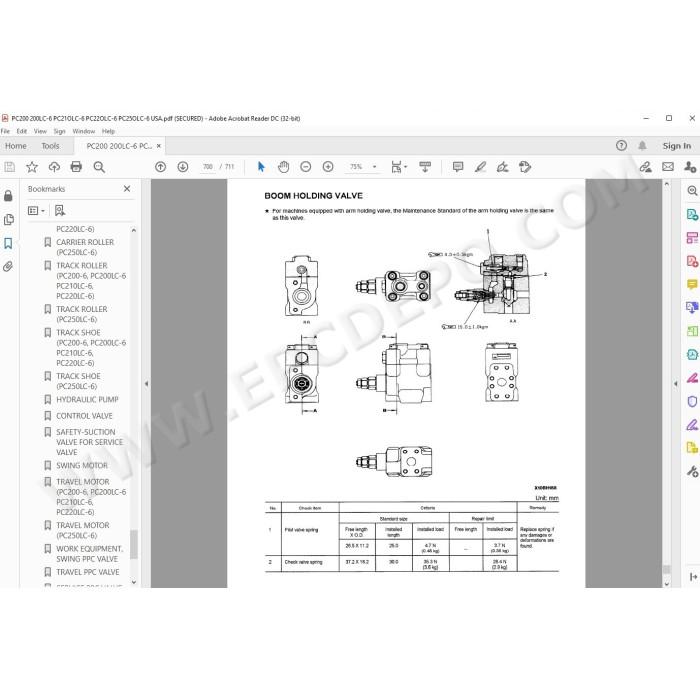Open WORK EQUIPMENT, SWING PPC VALVE bookmark
Viewport: 700px width, 700px height.
coord(89,554)
